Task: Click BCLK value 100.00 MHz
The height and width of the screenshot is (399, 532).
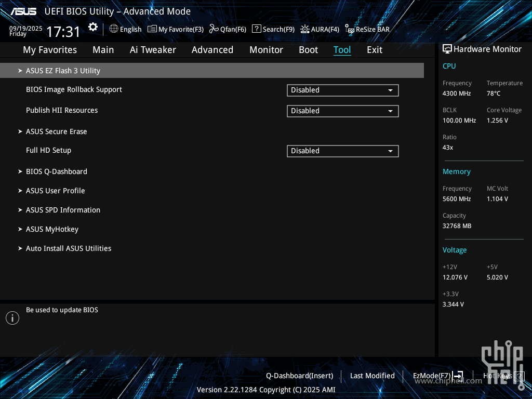Action: (x=459, y=121)
